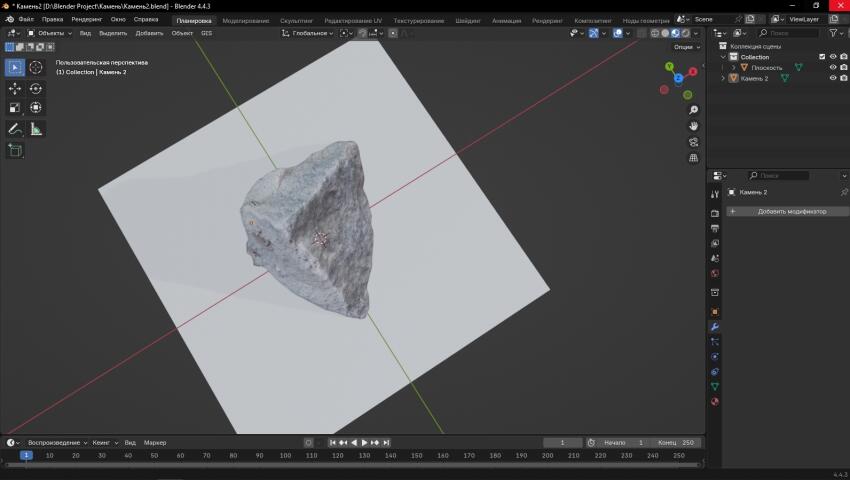Disable Камень 2 in renders camera icon

click(x=844, y=78)
